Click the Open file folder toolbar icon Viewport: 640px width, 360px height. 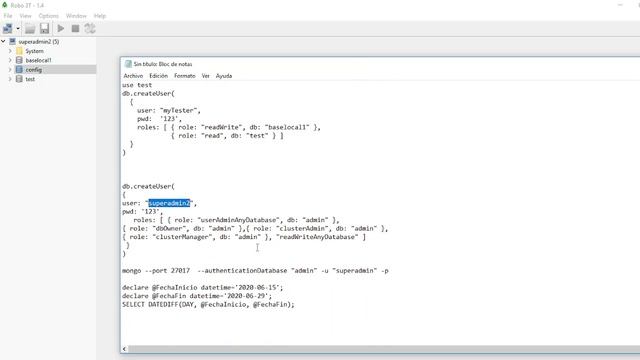point(30,29)
